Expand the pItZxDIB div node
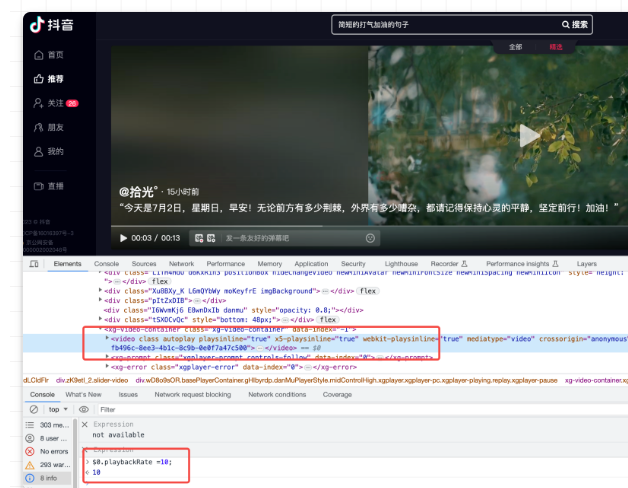The width and height of the screenshot is (628, 488). pos(100,300)
